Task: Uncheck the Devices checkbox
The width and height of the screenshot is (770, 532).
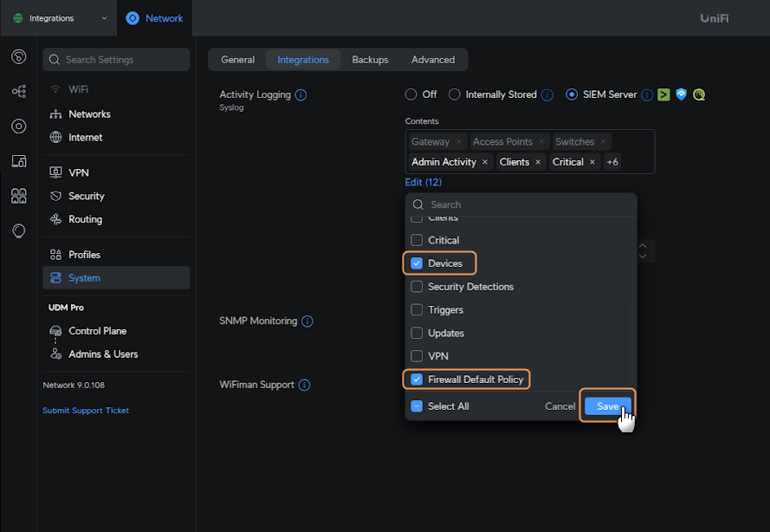Action: pos(417,263)
